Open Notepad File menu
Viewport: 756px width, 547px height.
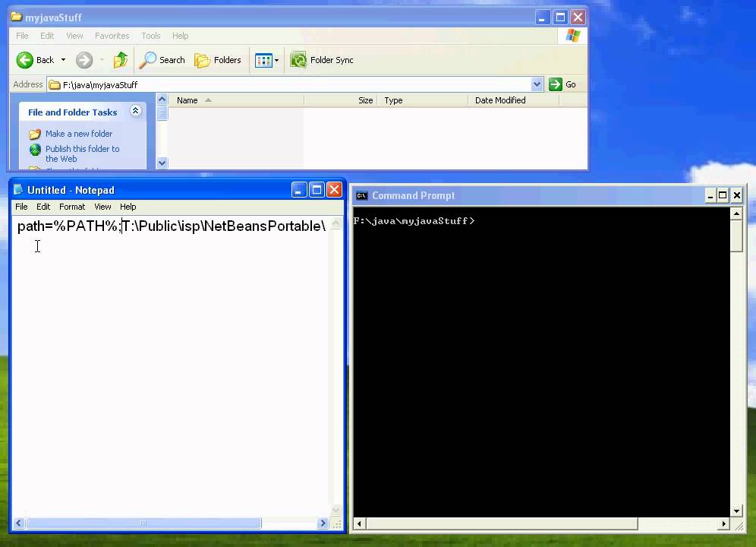click(21, 207)
